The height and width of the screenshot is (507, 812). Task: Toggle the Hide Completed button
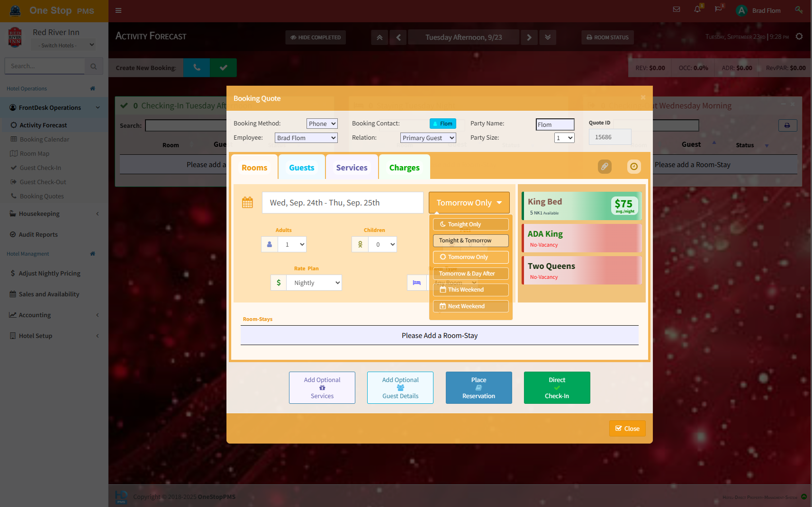[316, 37]
